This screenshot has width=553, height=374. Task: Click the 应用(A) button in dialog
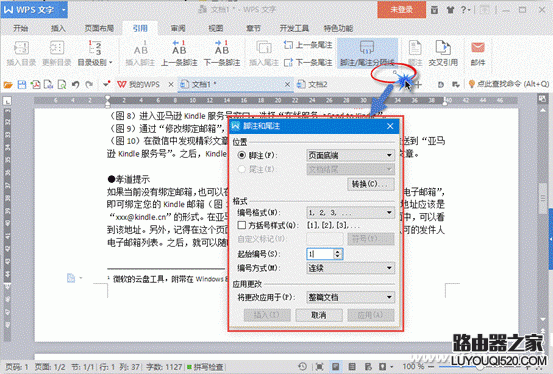pos(371,315)
